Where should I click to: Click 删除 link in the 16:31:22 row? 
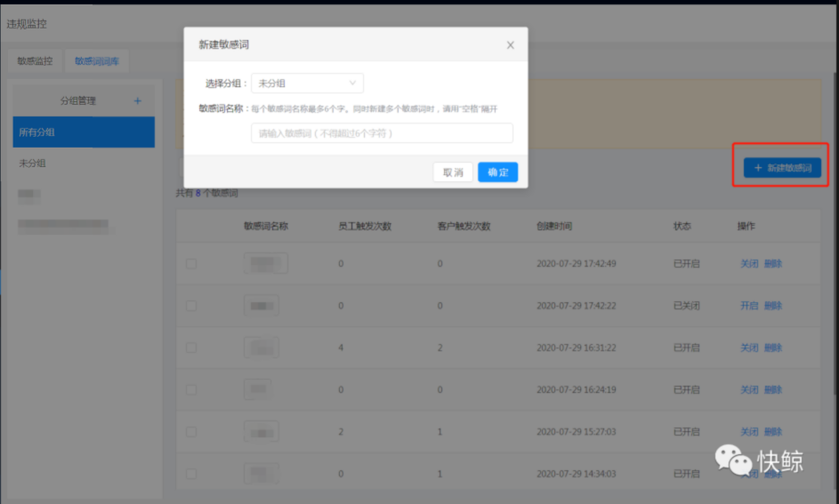(773, 348)
